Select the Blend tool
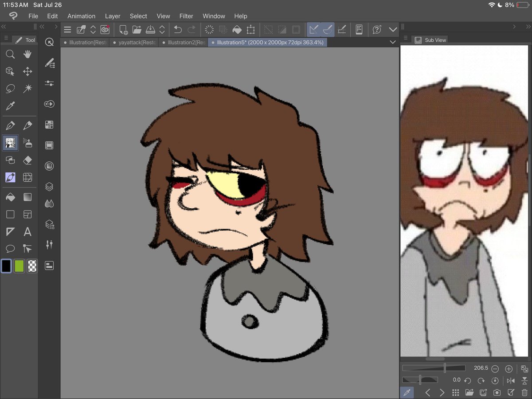This screenshot has width=532, height=399. click(10, 160)
